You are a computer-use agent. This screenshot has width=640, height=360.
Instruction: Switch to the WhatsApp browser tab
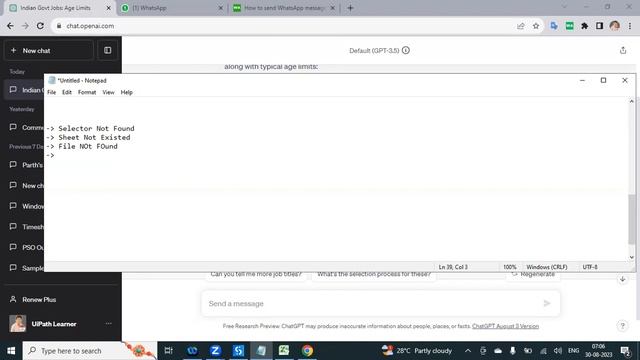[x=171, y=8]
